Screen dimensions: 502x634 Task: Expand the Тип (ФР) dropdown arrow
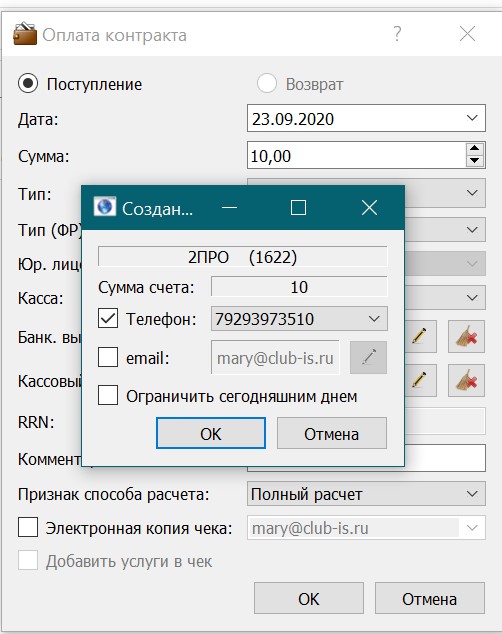[x=472, y=230]
